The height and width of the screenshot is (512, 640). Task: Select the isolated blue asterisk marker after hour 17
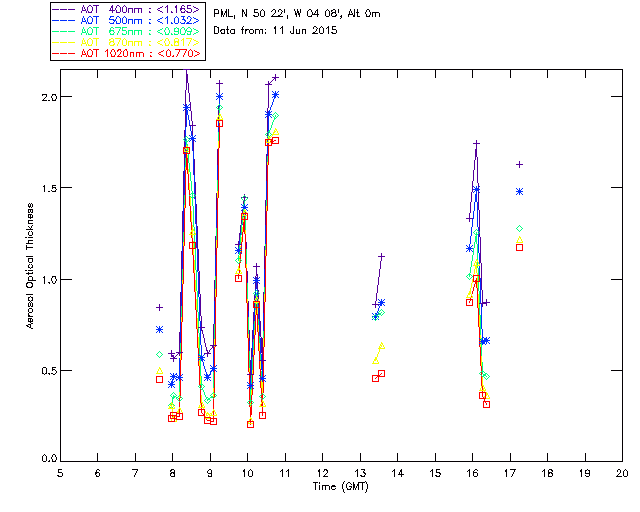(x=520, y=191)
